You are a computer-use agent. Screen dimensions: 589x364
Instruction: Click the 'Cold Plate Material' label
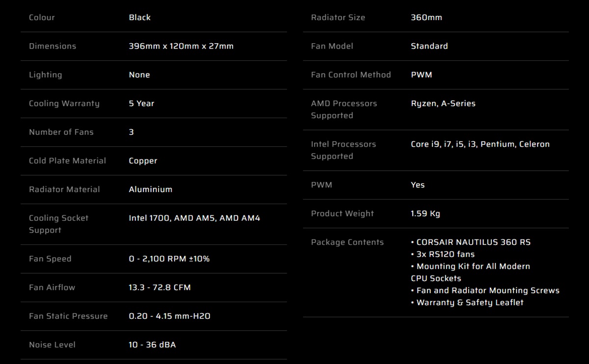(68, 161)
